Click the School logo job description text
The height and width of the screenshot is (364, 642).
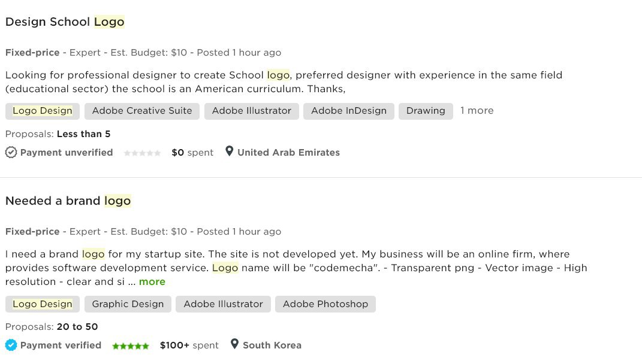click(x=284, y=82)
